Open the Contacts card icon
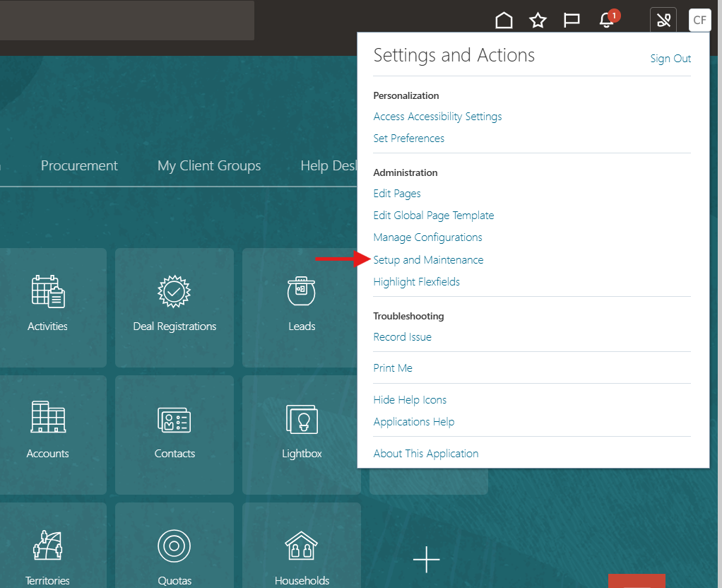 click(x=174, y=419)
